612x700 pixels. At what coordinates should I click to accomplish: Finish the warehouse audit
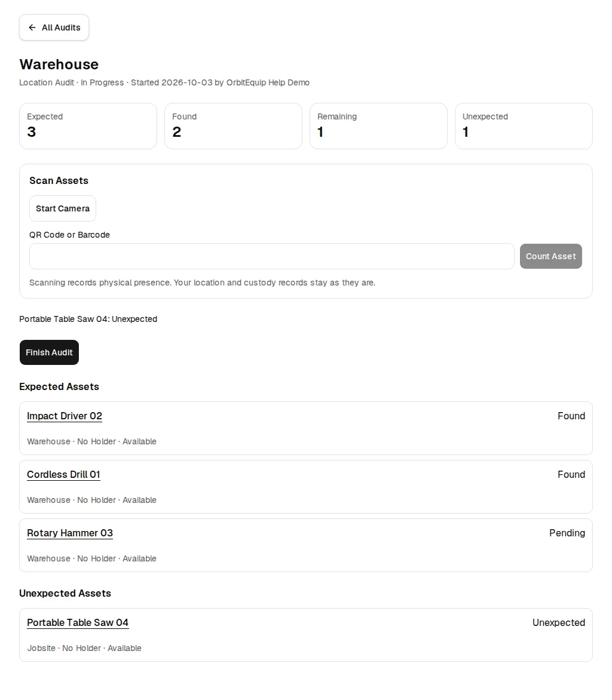click(x=49, y=352)
